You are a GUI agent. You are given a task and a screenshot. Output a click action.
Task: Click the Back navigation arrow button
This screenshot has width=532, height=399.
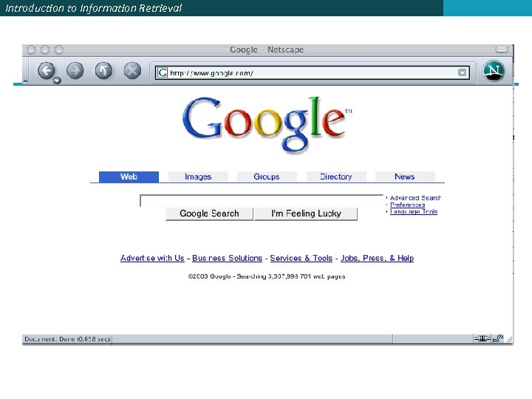46,71
